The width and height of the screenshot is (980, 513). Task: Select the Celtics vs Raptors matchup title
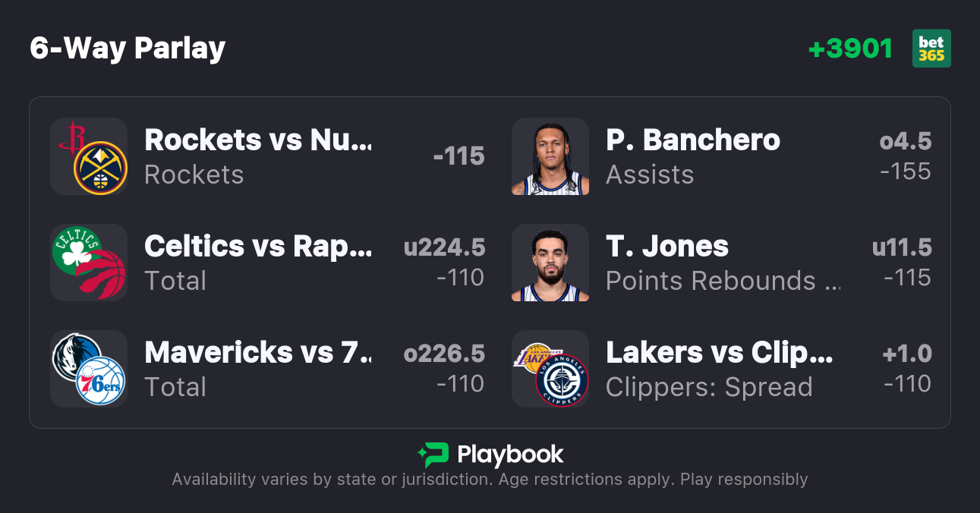(x=258, y=246)
